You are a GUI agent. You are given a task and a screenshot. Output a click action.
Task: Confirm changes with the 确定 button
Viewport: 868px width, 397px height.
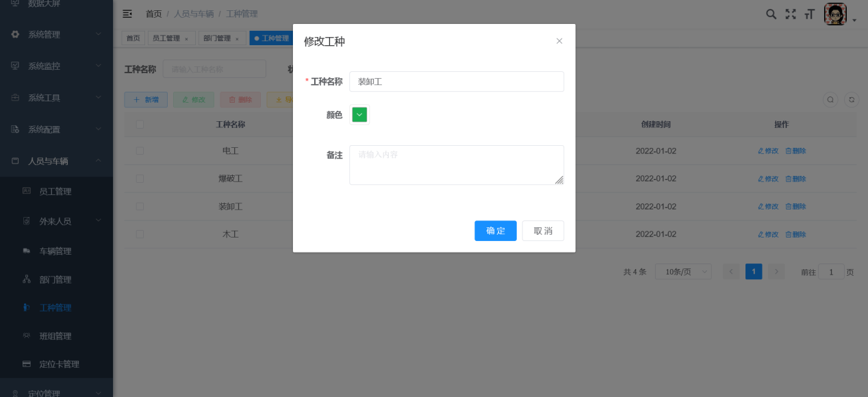point(495,231)
